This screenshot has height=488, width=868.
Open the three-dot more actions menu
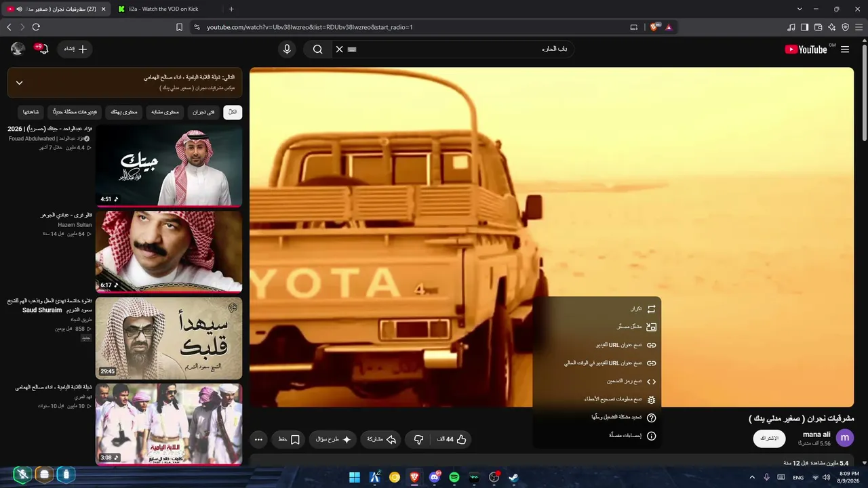[x=258, y=439]
